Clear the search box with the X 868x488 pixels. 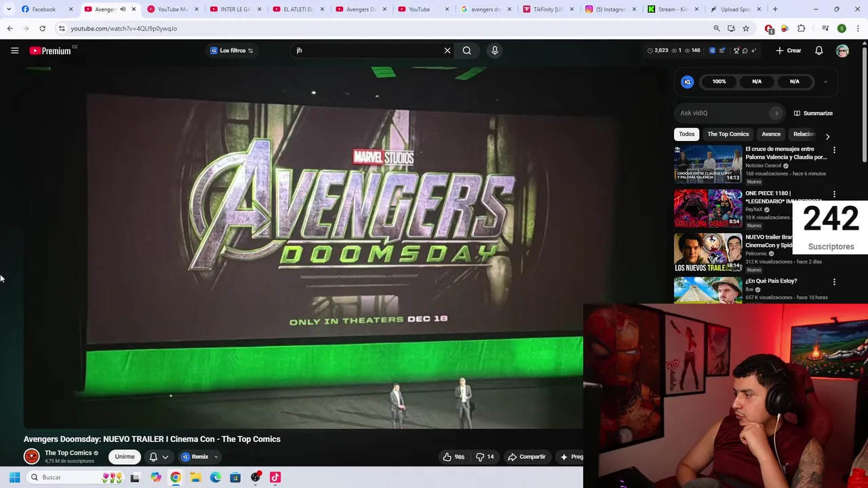(448, 51)
